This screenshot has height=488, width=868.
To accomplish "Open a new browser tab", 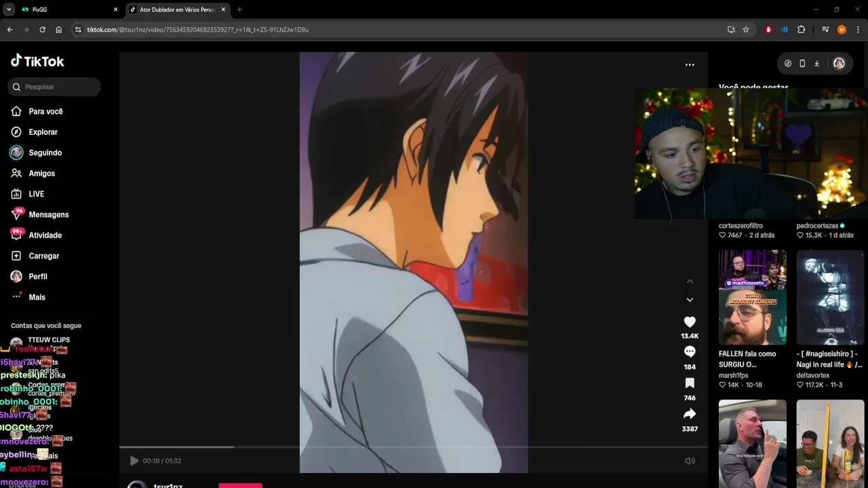I will pos(239,9).
